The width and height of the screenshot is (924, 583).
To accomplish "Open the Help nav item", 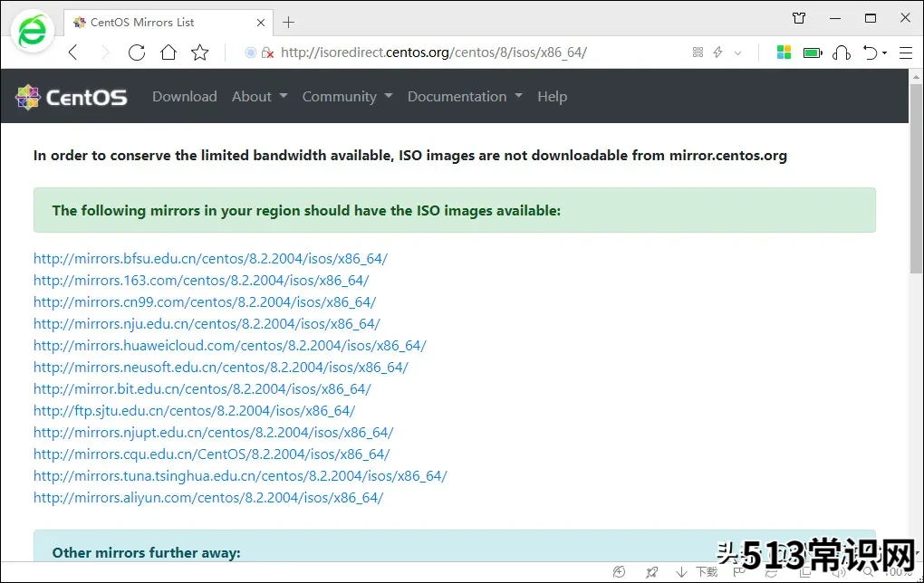I will 553,97.
